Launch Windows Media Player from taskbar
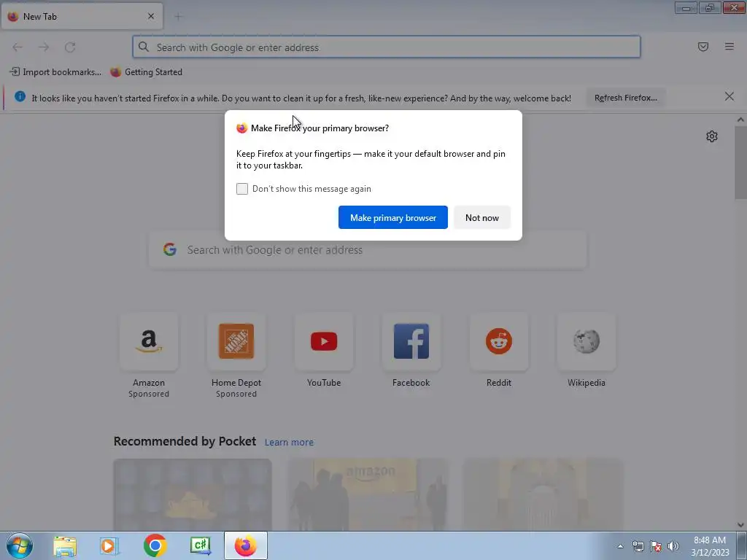The image size is (747, 560). [109, 545]
